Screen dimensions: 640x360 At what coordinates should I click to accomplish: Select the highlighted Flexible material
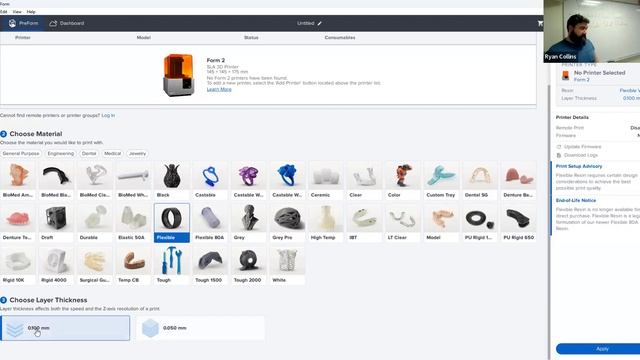click(x=172, y=222)
